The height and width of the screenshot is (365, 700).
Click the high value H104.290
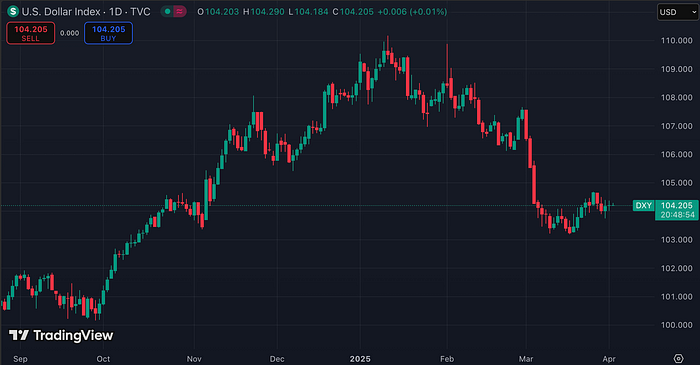pyautogui.click(x=263, y=12)
